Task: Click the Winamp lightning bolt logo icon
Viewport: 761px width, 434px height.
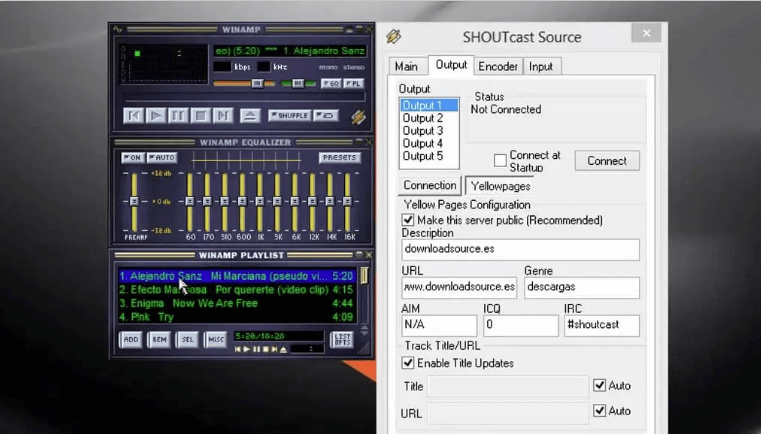Action: coord(358,117)
